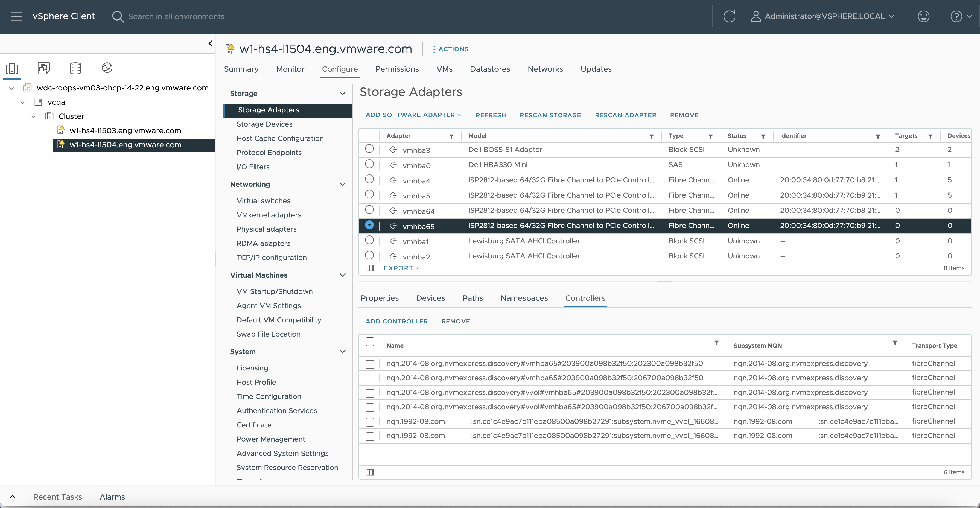
Task: Open VMkernel adapters settings
Action: tap(269, 215)
